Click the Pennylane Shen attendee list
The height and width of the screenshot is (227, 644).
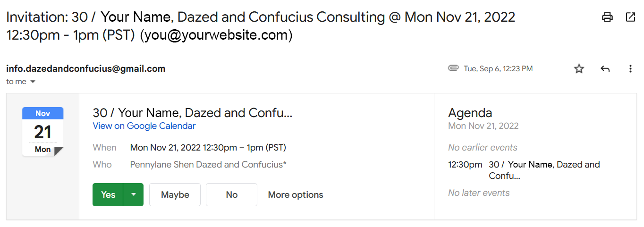[x=208, y=165]
